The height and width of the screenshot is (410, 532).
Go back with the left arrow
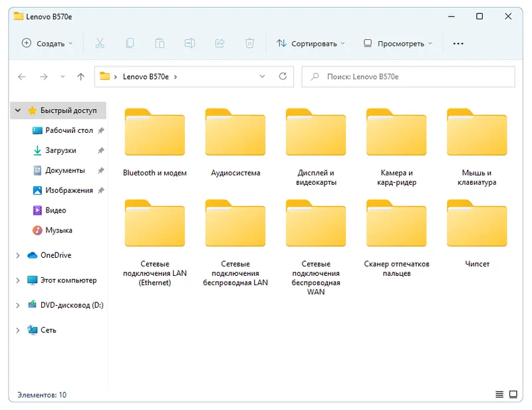point(22,77)
